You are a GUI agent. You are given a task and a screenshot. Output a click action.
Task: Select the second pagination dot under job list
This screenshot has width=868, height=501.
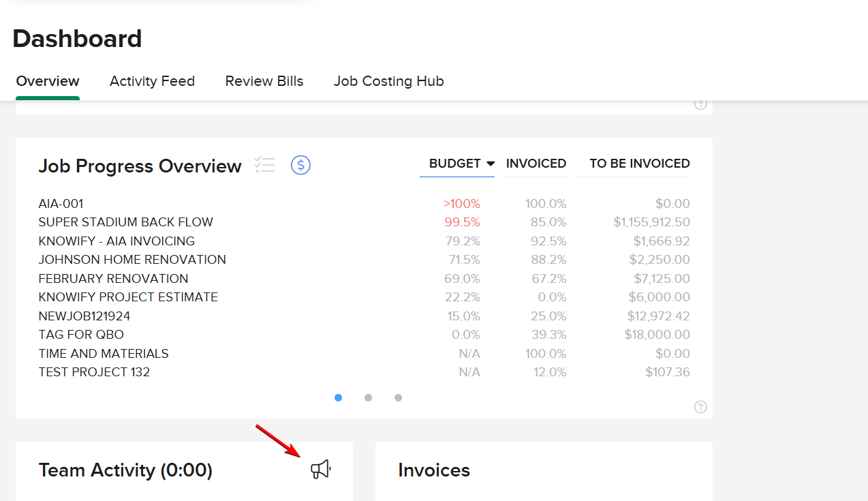[x=368, y=397]
